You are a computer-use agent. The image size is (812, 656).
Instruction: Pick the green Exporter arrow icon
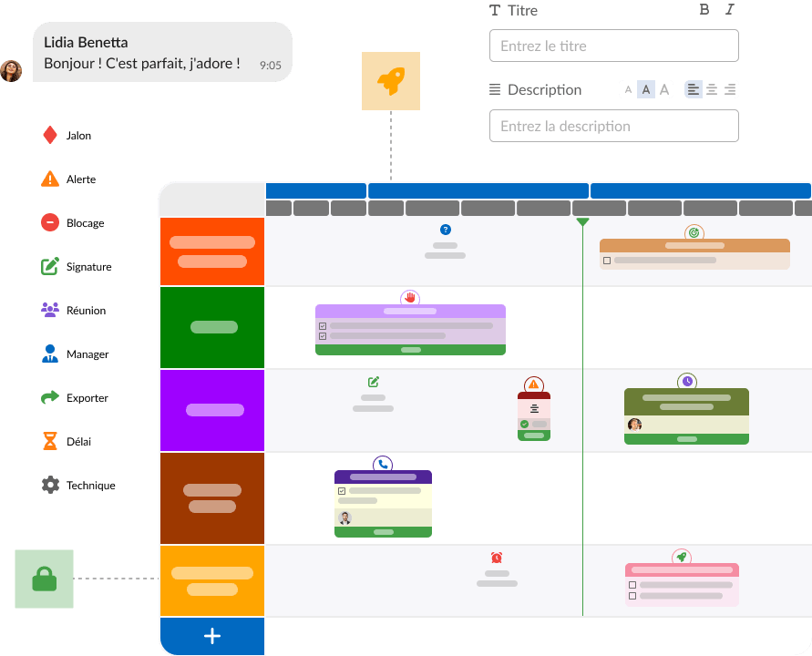tap(50, 397)
